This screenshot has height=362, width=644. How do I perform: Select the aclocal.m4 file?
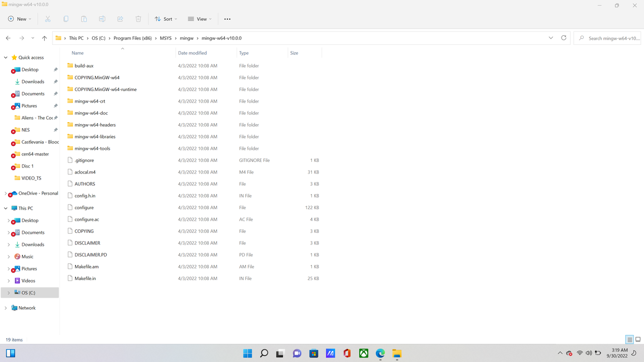(x=85, y=172)
